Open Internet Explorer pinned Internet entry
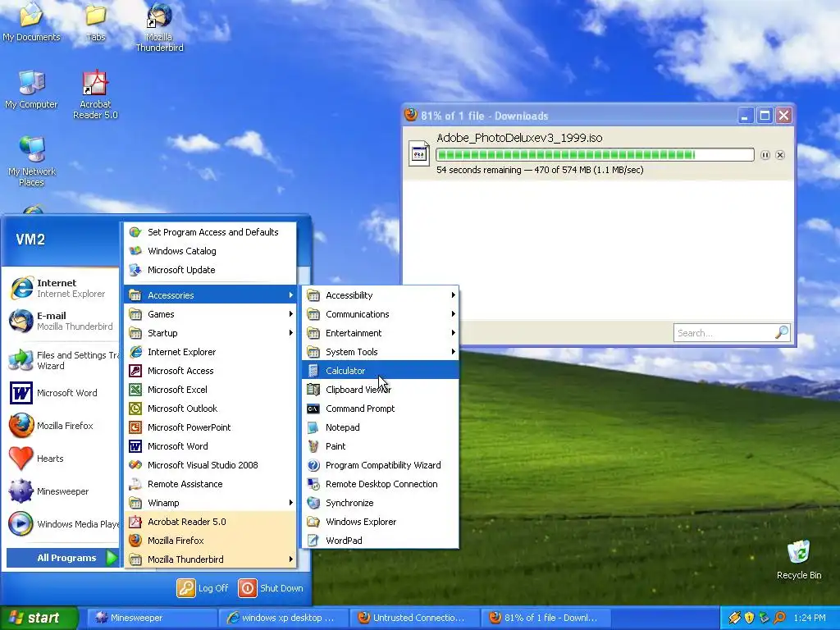This screenshot has height=630, width=840. click(x=62, y=288)
